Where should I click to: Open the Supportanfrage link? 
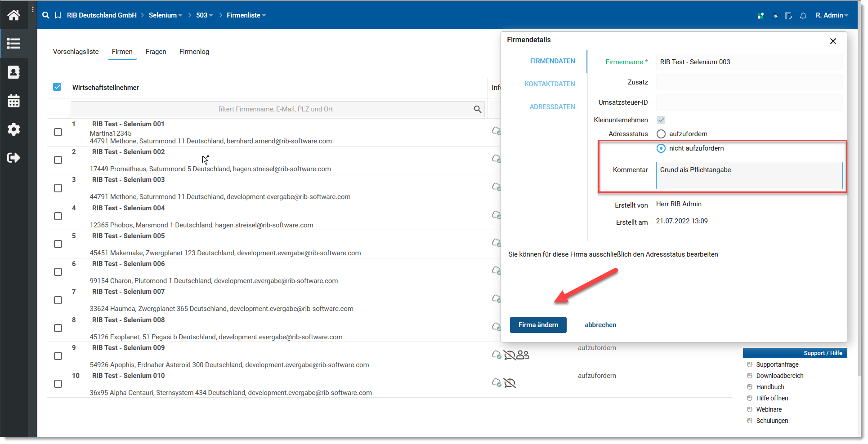click(x=778, y=364)
